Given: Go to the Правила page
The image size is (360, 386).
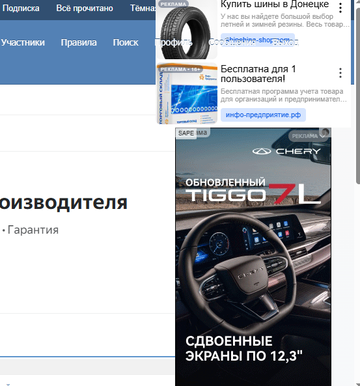Looking at the screenshot, I should (x=79, y=43).
